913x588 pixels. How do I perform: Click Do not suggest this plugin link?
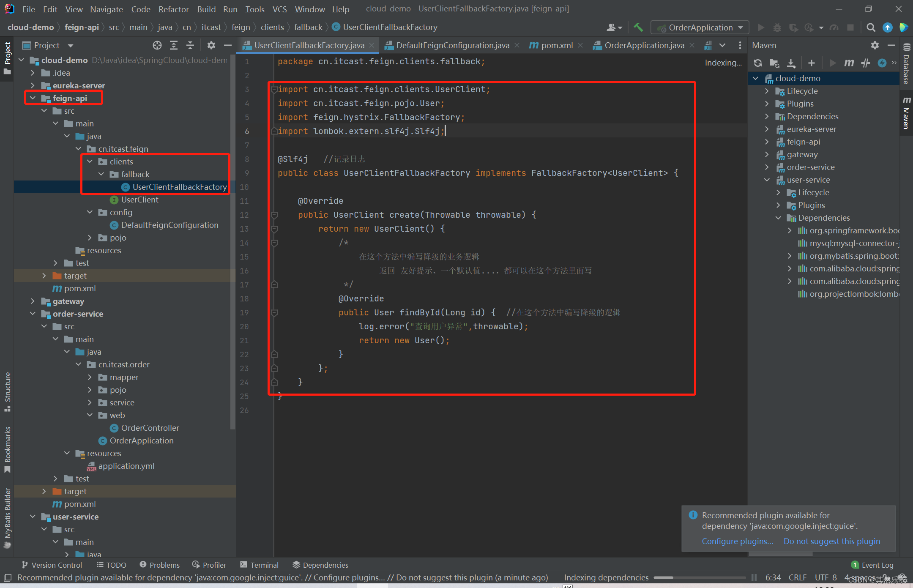[831, 541]
